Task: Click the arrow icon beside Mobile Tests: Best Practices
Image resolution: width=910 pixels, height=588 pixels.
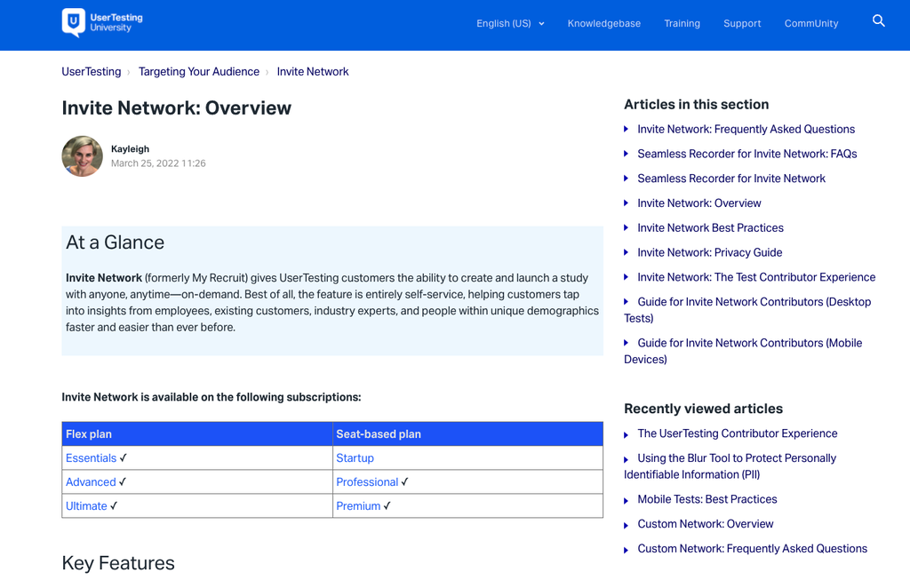Action: tap(626, 499)
